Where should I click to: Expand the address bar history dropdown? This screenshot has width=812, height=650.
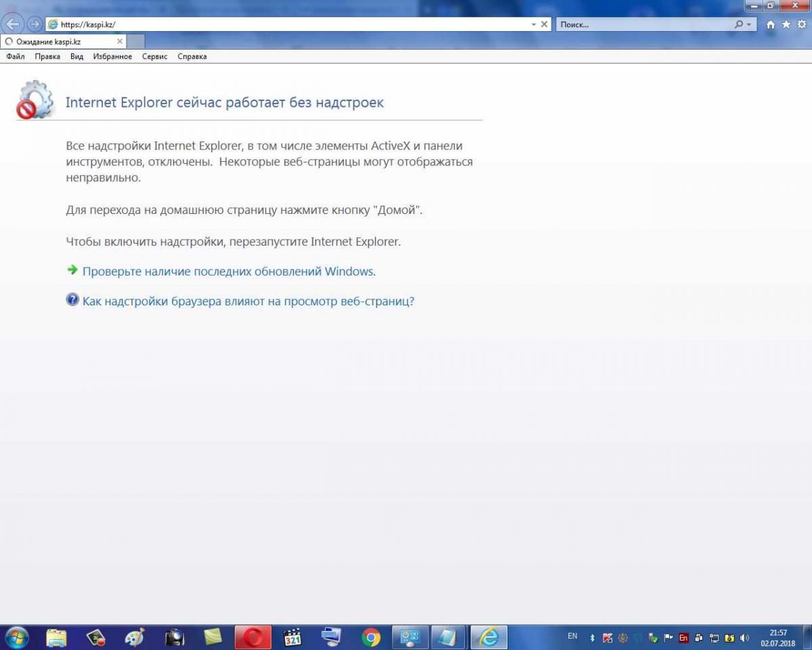click(x=534, y=24)
